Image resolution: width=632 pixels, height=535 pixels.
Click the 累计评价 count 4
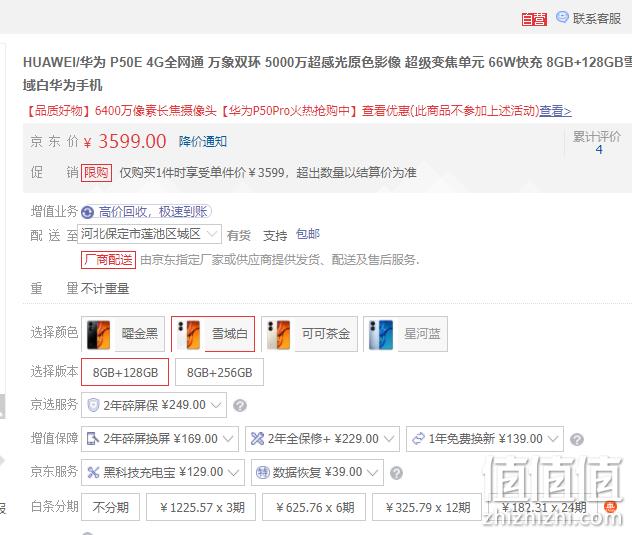pyautogui.click(x=599, y=150)
